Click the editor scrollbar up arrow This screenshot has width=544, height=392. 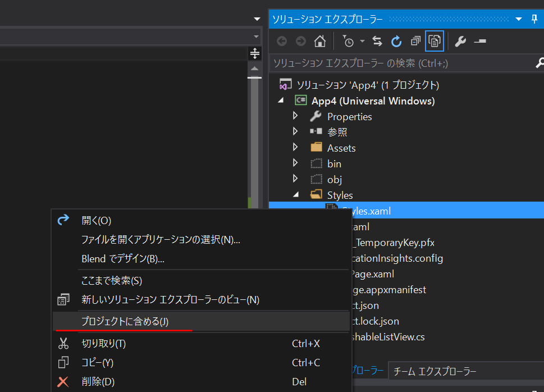pyautogui.click(x=255, y=69)
